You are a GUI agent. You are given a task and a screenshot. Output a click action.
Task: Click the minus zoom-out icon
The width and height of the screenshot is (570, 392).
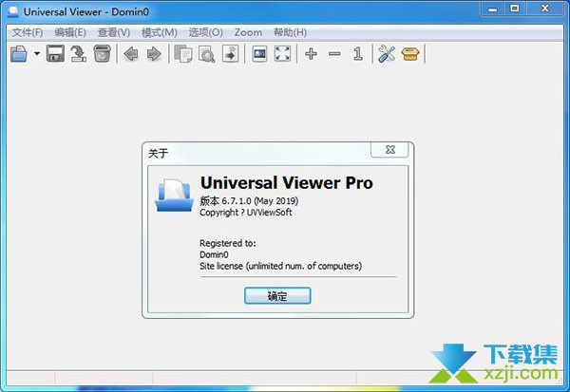334,54
